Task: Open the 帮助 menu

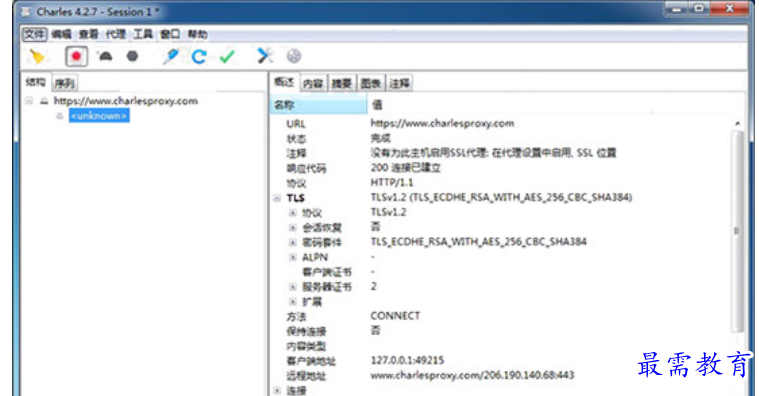Action: 197,34
